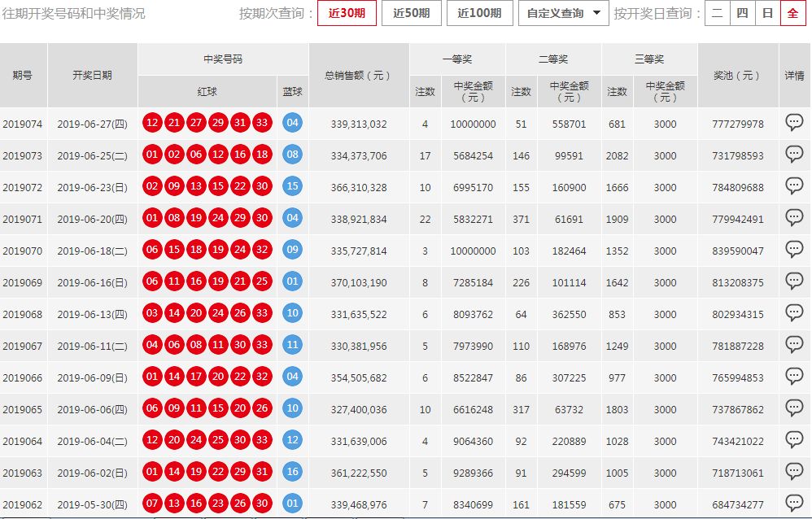This screenshot has width=812, height=519.
Task: Click date 2019-06-25(二)
Action: (x=92, y=156)
